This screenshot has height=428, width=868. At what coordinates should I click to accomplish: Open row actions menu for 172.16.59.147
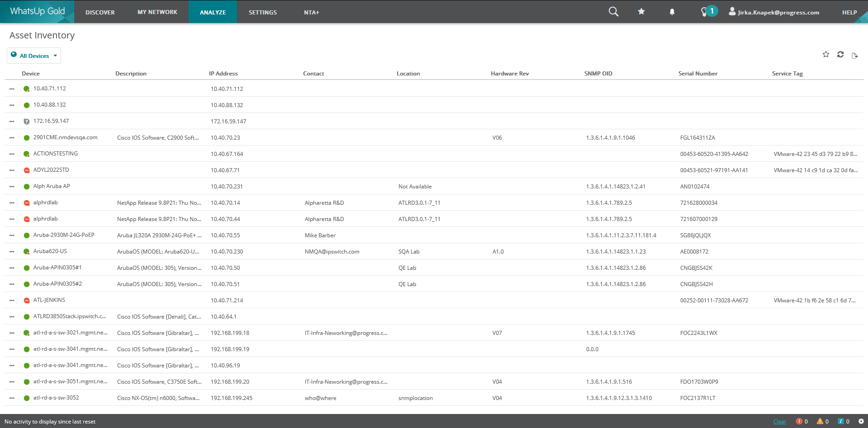coord(12,121)
